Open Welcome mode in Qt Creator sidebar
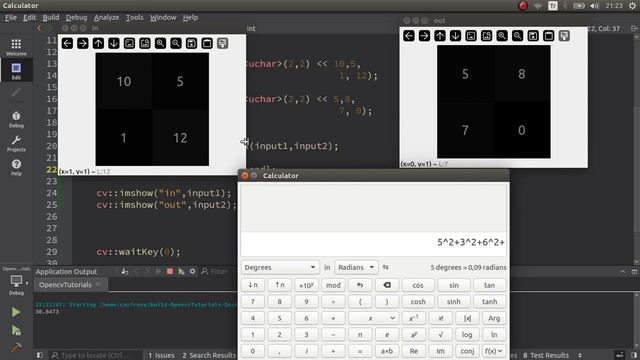The image size is (640, 360). click(x=16, y=47)
